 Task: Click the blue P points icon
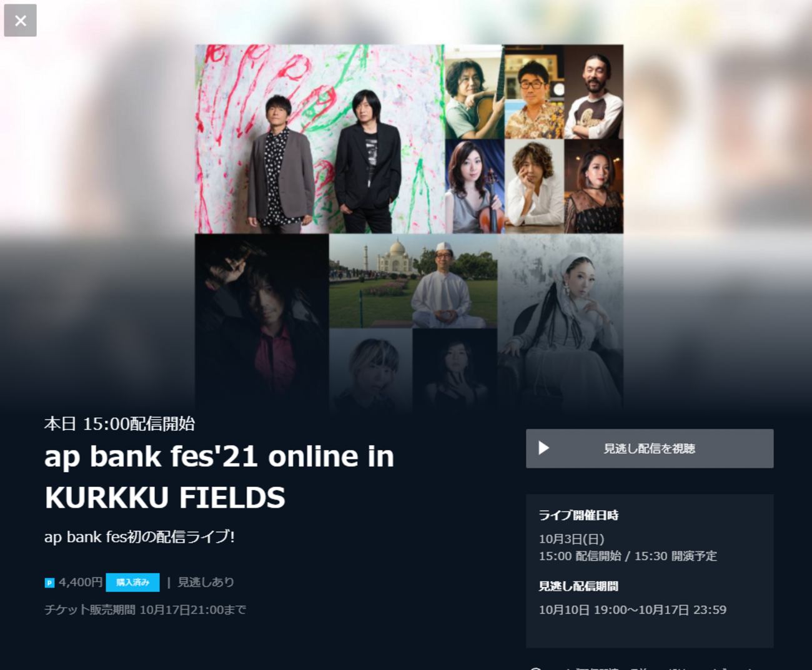[49, 583]
